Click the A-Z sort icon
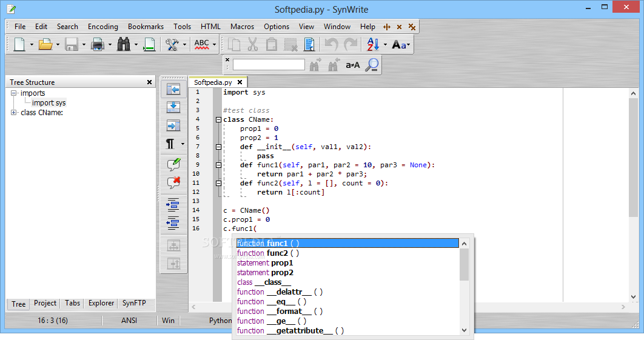644x340 pixels. coord(373,44)
